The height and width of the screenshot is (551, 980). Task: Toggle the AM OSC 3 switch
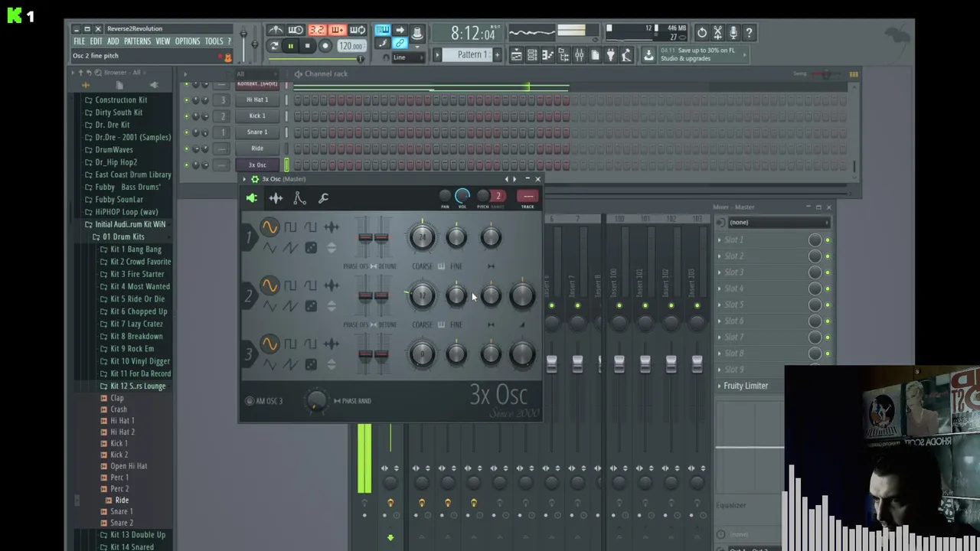tap(250, 401)
